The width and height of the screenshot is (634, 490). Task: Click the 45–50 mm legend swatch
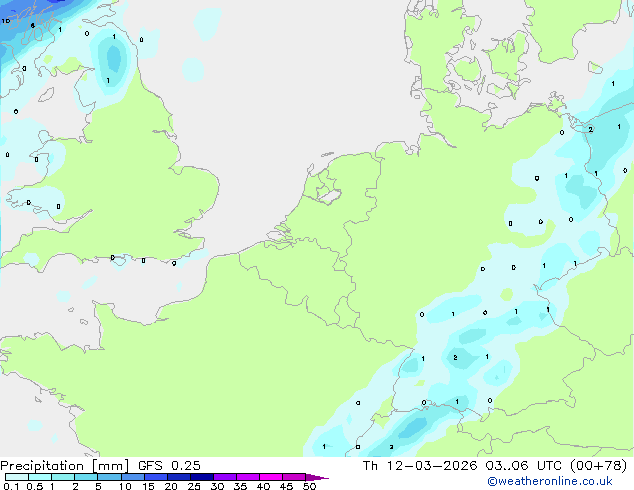pos(294,477)
